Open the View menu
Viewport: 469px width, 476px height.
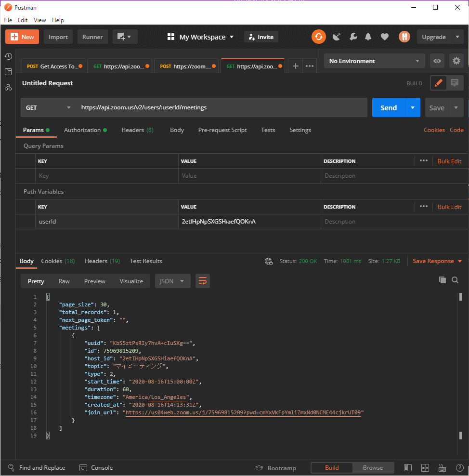(40, 20)
